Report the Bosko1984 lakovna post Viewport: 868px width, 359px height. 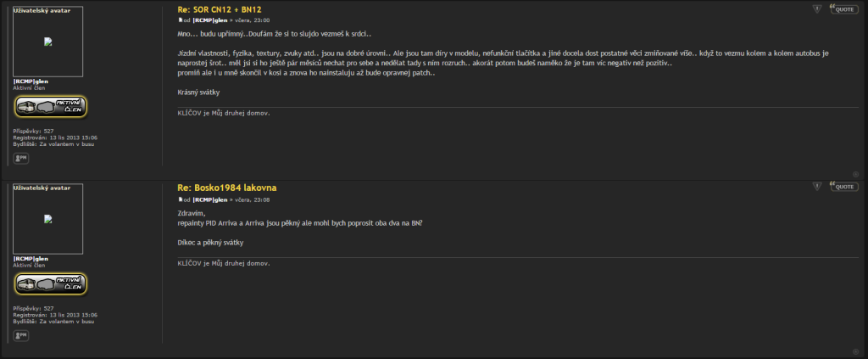click(x=816, y=186)
